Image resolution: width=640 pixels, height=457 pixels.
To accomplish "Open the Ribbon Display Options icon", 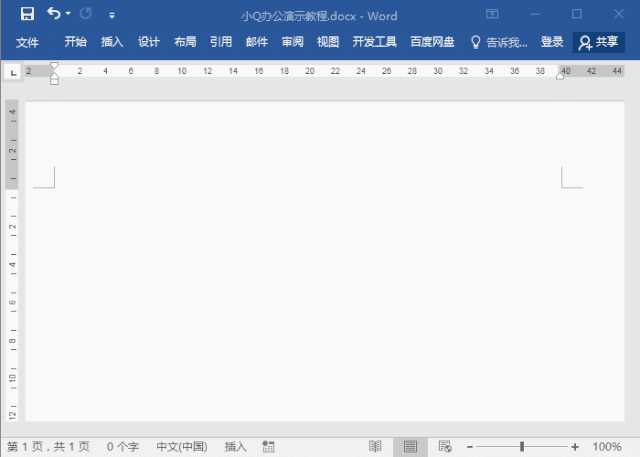I will point(492,14).
